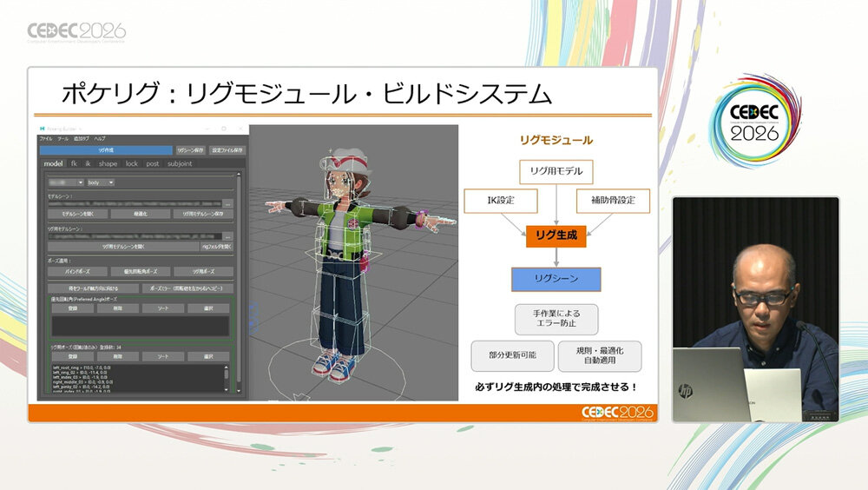Click the 規則・最適化自動適用 box
Image resolution: width=868 pixels, height=490 pixels.
(x=600, y=355)
